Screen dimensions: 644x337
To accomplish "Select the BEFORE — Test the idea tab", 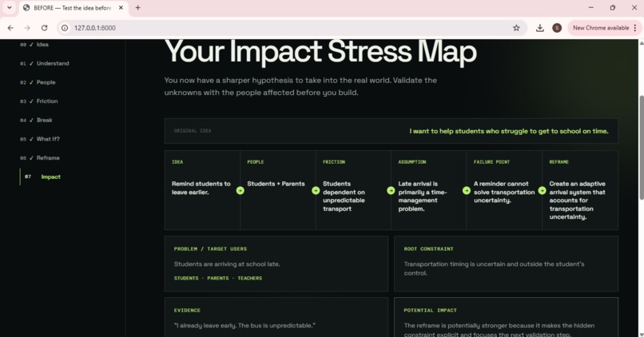I will tap(73, 8).
